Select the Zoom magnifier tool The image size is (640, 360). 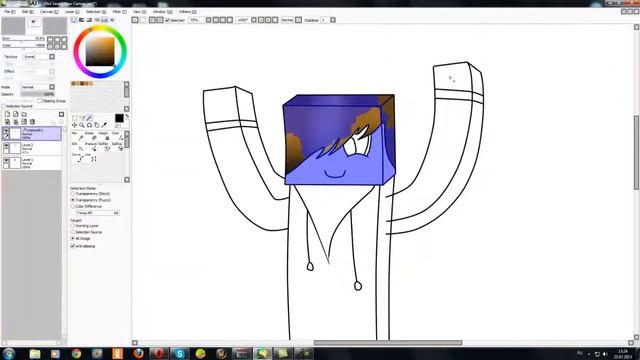(82, 125)
